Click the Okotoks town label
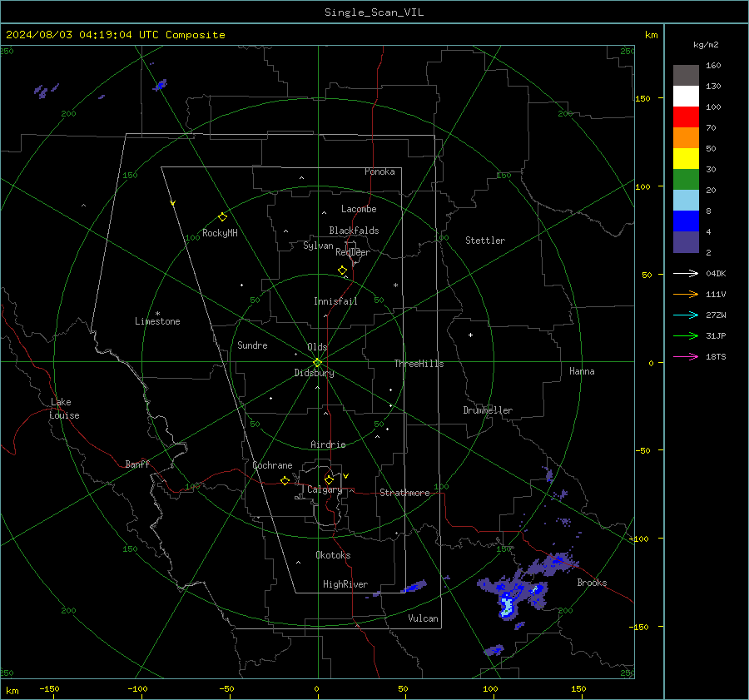The image size is (749, 700). [333, 555]
